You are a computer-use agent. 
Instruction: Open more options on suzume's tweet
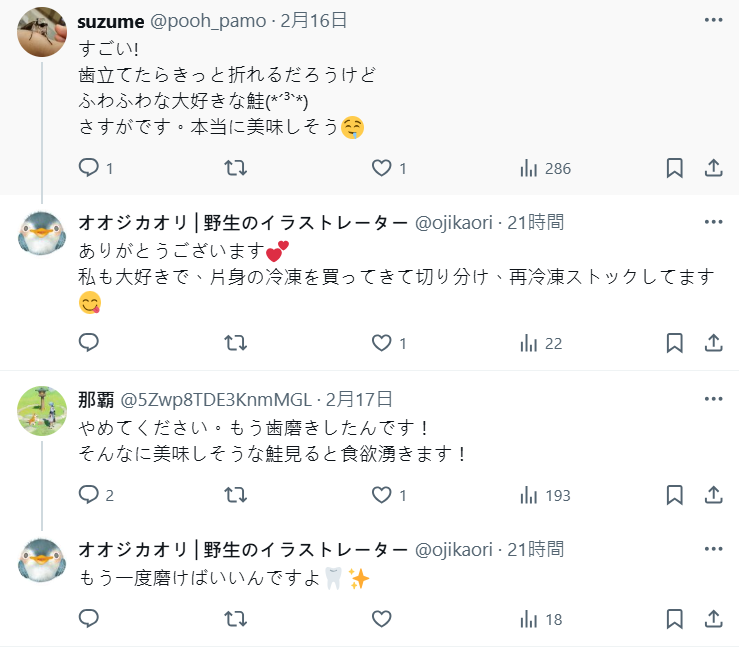tap(713, 20)
